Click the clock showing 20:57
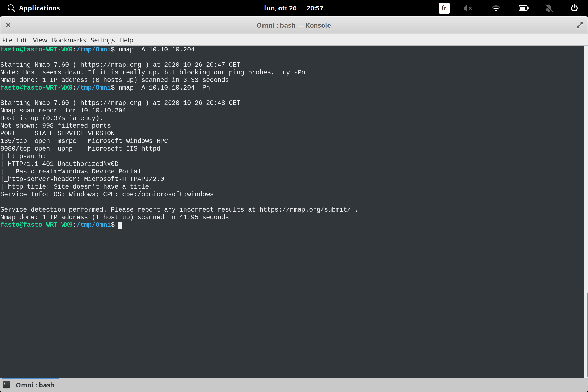Viewport: 588px width, 392px height. (x=315, y=8)
